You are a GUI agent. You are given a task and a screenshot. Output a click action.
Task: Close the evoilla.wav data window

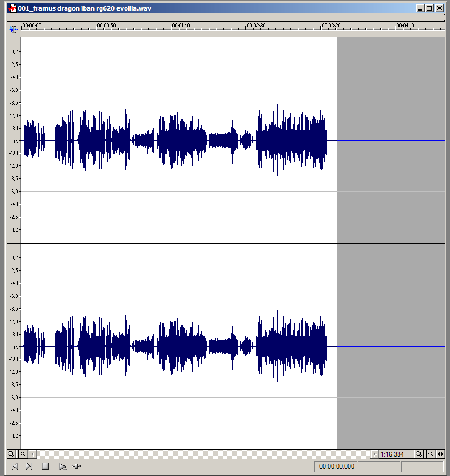click(439, 8)
